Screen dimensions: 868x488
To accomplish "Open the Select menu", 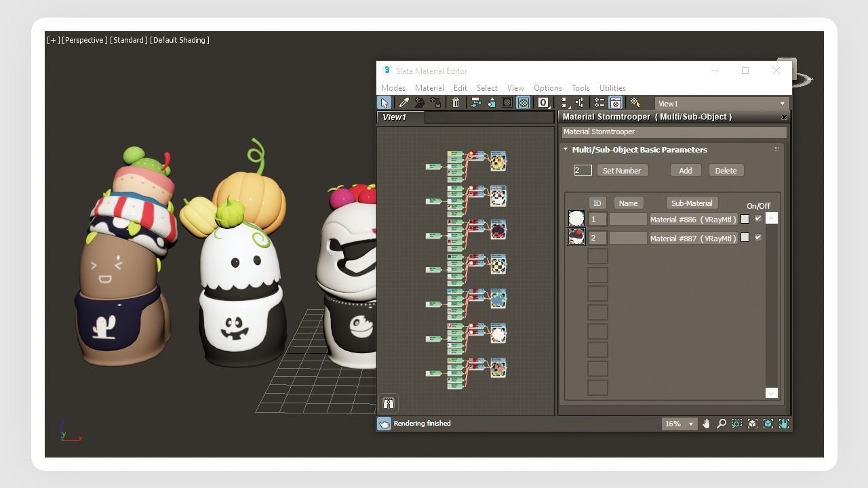I will (487, 88).
